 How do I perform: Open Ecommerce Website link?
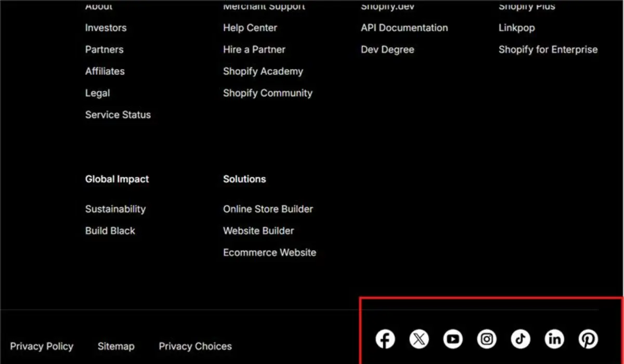click(x=270, y=253)
